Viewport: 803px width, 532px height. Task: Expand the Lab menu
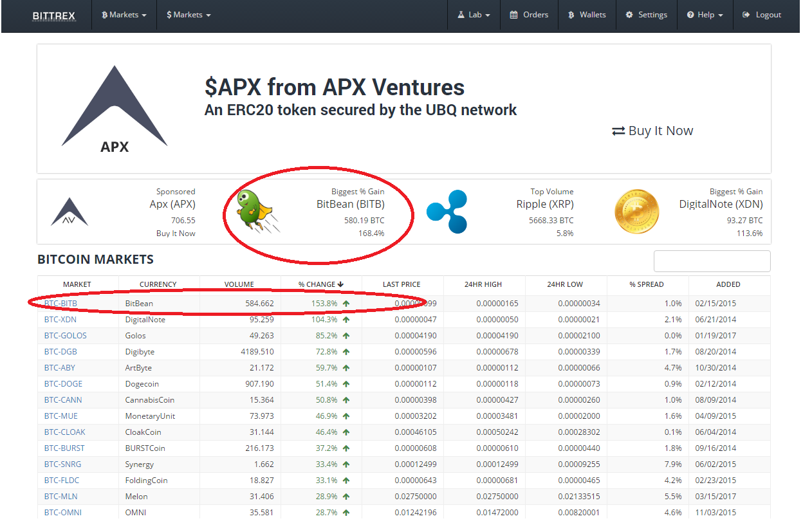click(474, 15)
